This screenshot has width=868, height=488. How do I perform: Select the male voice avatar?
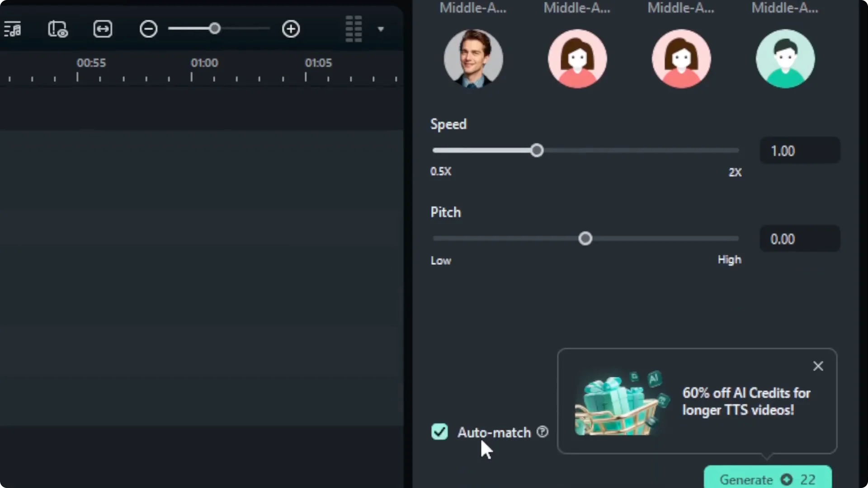pyautogui.click(x=473, y=58)
